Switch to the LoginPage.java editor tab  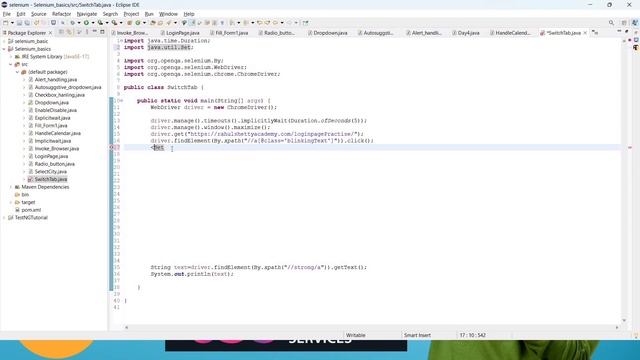click(x=180, y=33)
